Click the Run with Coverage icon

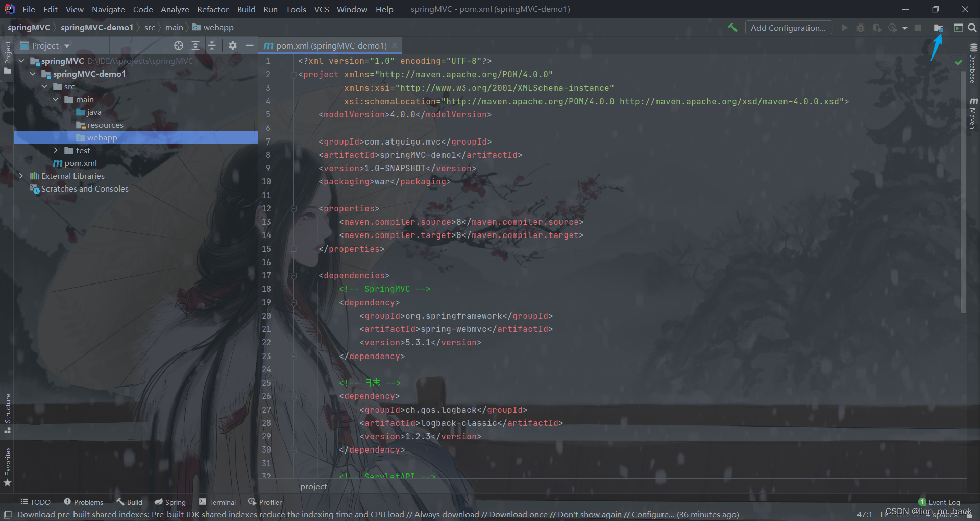877,28
